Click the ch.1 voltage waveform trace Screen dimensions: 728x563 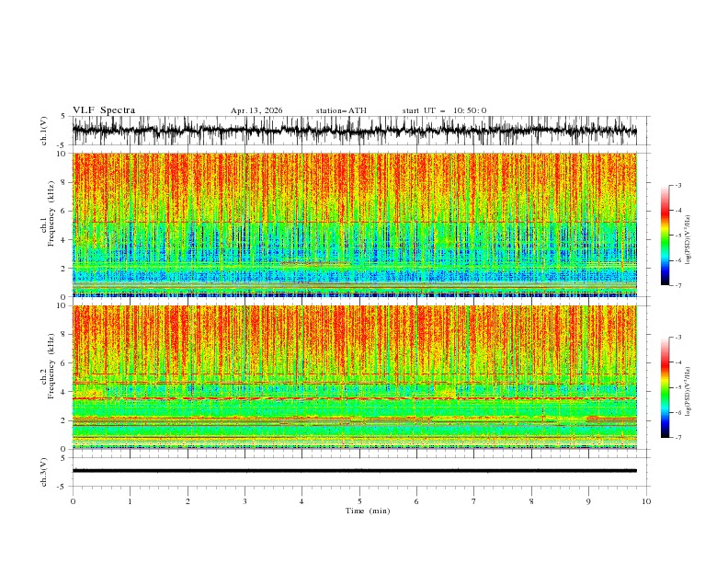[354, 131]
